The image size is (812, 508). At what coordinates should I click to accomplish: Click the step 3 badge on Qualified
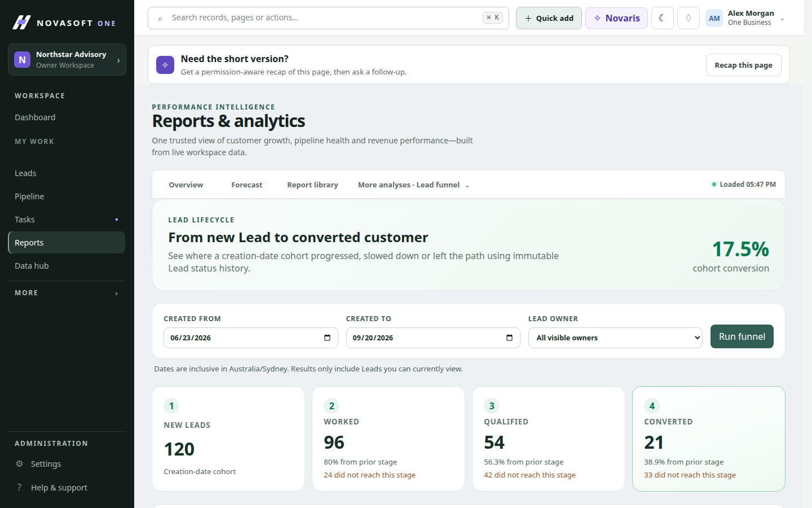tap(492, 406)
